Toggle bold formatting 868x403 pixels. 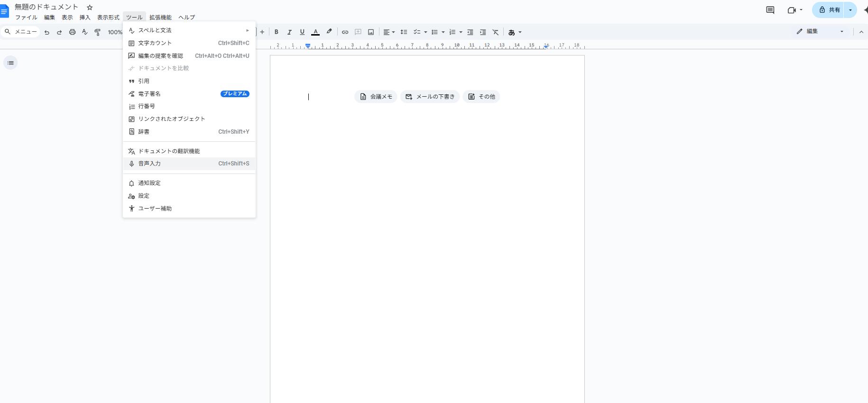pyautogui.click(x=276, y=32)
